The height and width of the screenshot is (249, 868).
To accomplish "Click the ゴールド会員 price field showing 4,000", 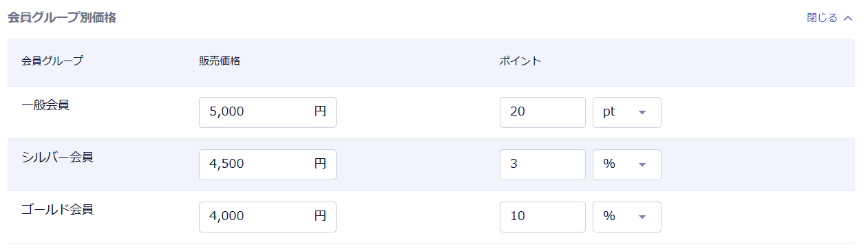I will point(268,217).
